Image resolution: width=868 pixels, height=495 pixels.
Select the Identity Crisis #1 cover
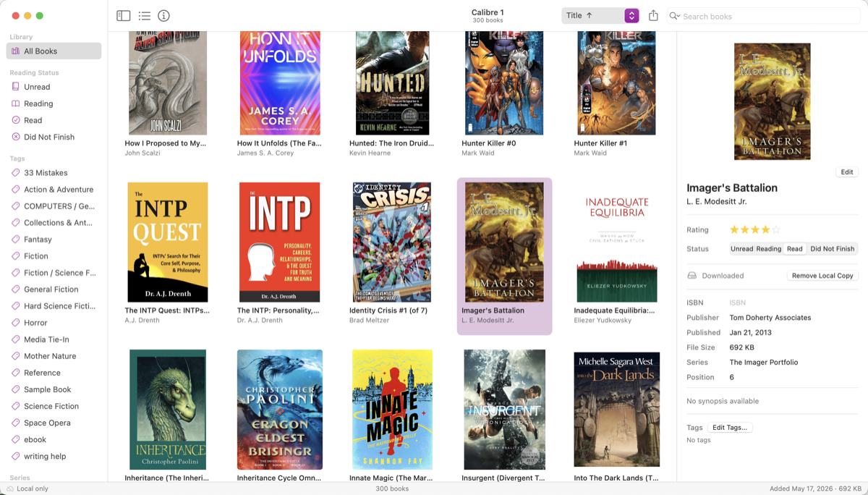tap(392, 242)
